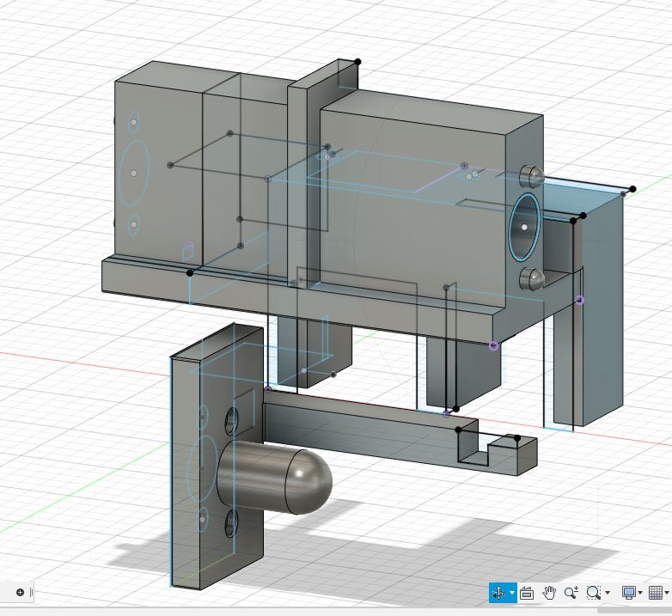Click the Look At camera icon
Image resolution: width=672 pixels, height=616 pixels.
pos(528,593)
